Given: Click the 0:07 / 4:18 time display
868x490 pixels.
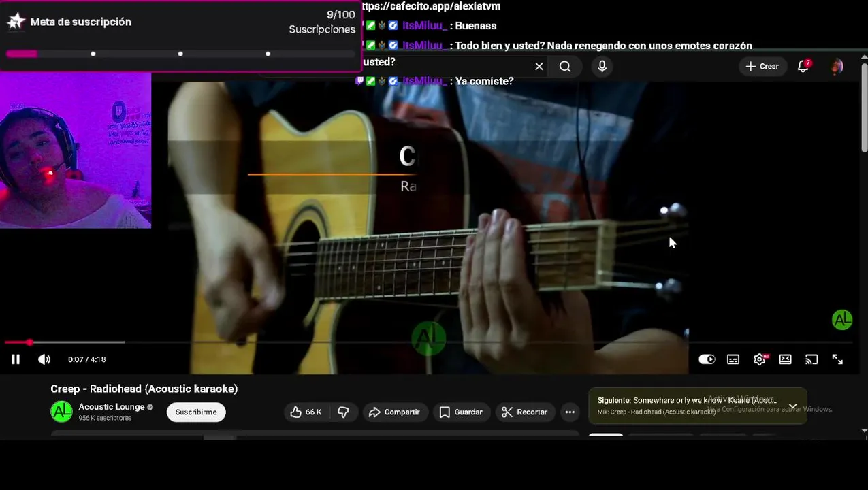Looking at the screenshot, I should point(87,359).
